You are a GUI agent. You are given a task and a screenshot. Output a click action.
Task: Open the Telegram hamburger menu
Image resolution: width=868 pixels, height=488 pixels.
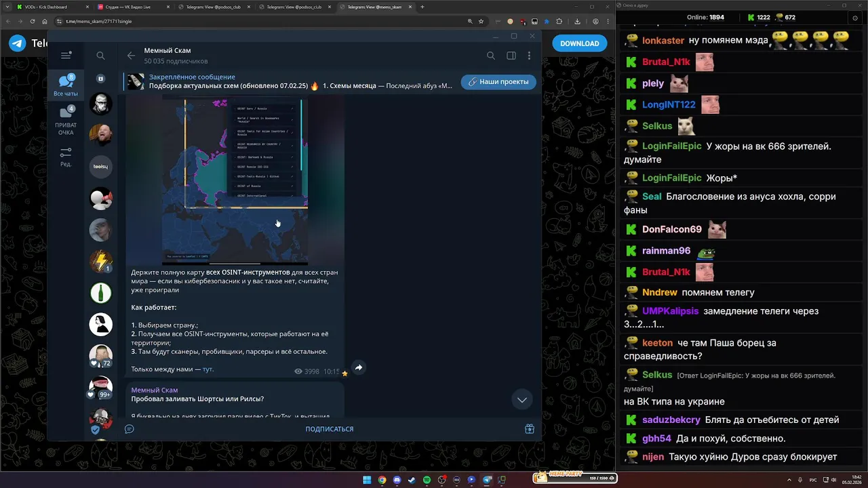click(x=66, y=56)
